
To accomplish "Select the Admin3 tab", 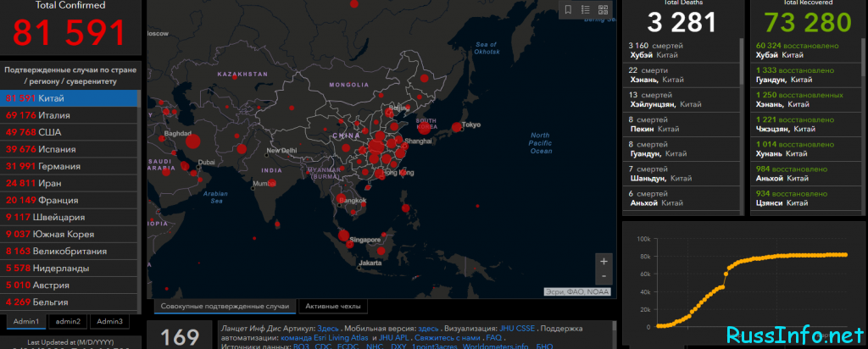I will pyautogui.click(x=109, y=321).
